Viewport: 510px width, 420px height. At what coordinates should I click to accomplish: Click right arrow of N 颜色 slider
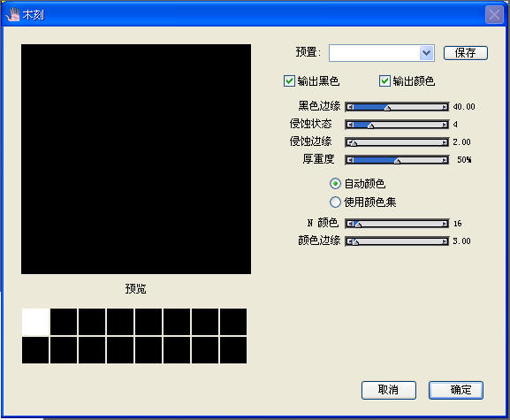tap(445, 224)
